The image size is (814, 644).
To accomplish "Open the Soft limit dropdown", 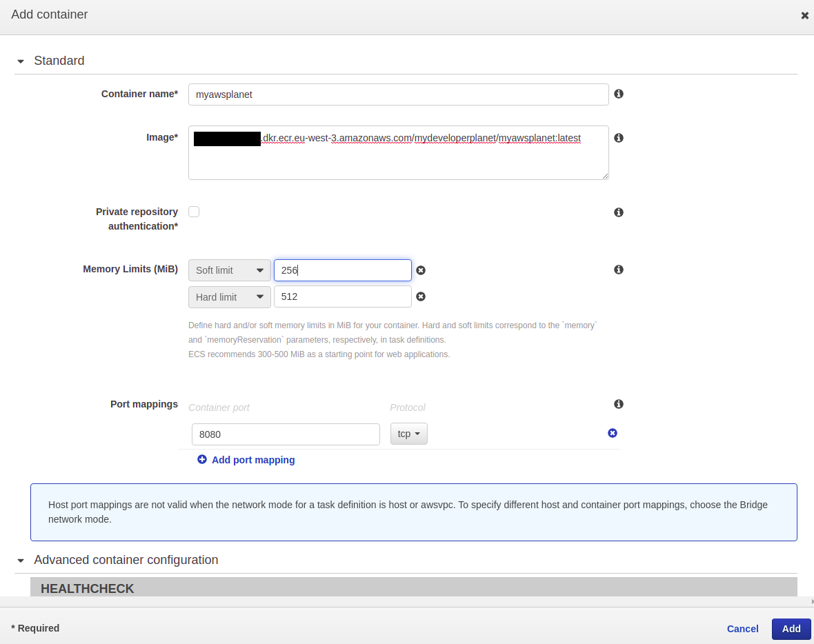I will pyautogui.click(x=229, y=270).
